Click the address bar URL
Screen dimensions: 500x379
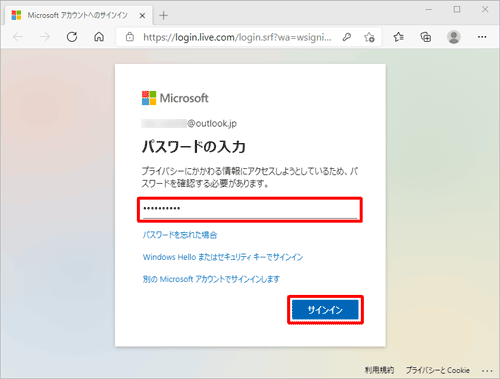click(x=237, y=37)
